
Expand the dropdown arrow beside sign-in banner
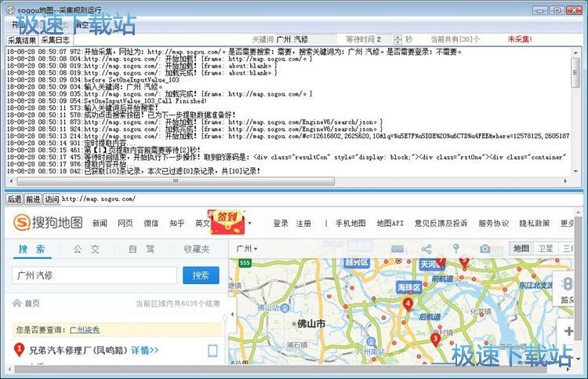(x=249, y=223)
